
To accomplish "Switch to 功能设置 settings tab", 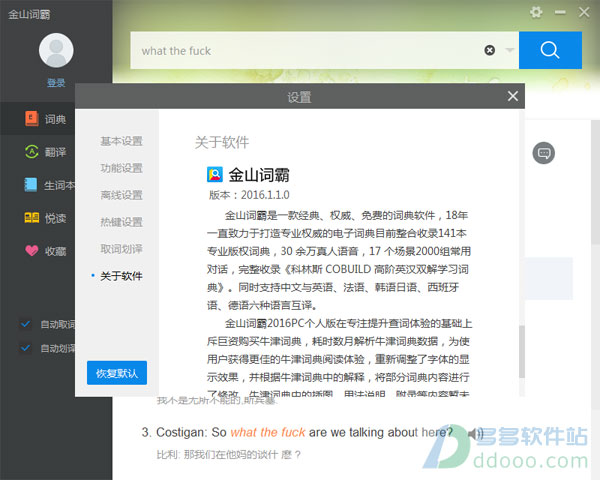I will pos(121,168).
